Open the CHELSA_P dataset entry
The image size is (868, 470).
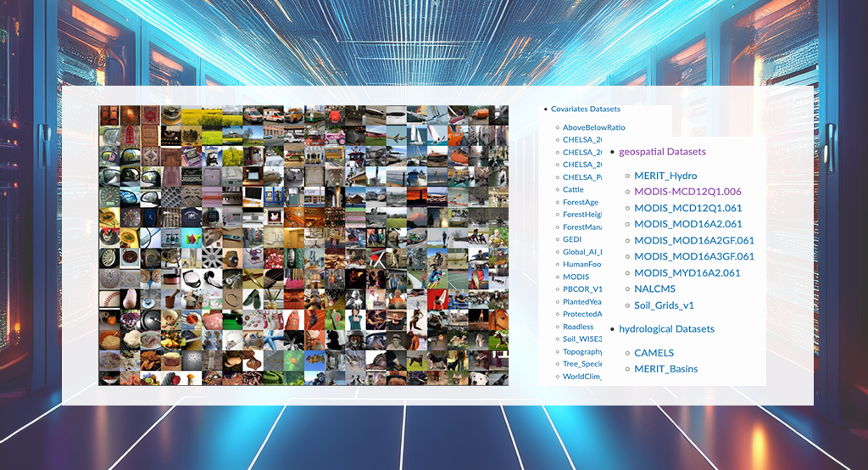tap(581, 177)
